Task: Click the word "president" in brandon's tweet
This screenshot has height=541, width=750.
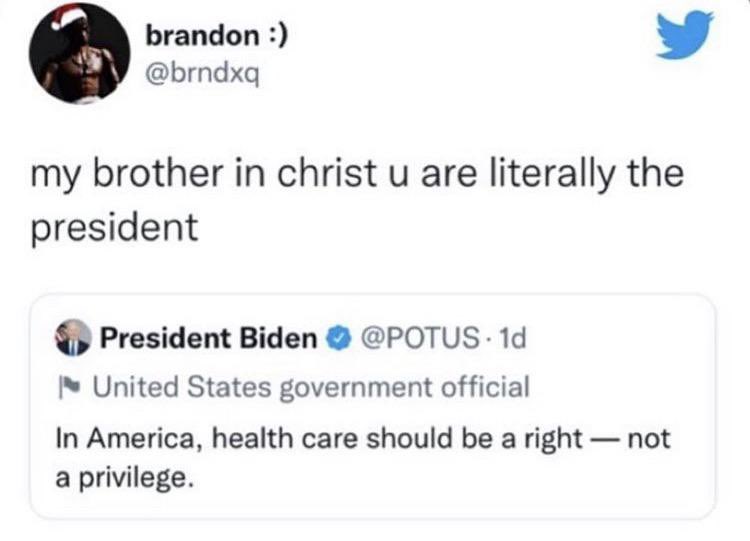Action: 114,229
